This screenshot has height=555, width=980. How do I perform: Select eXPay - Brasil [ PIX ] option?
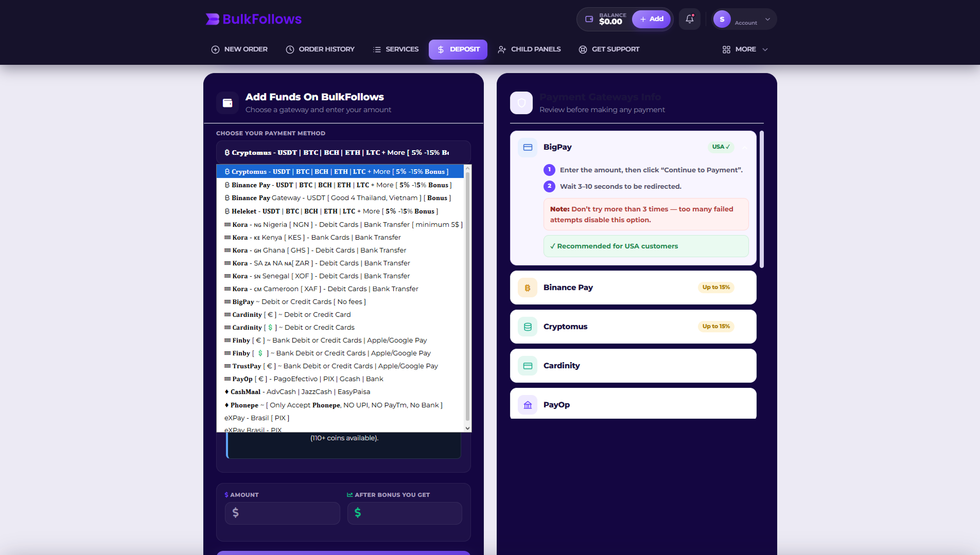click(340, 418)
